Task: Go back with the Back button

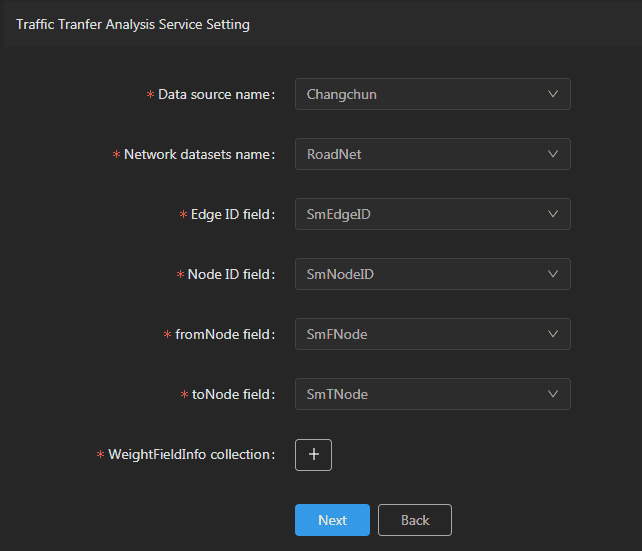Action: 415,520
